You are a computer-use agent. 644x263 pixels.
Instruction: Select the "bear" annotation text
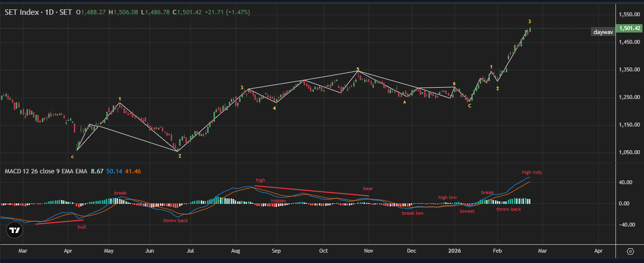[x=368, y=189]
